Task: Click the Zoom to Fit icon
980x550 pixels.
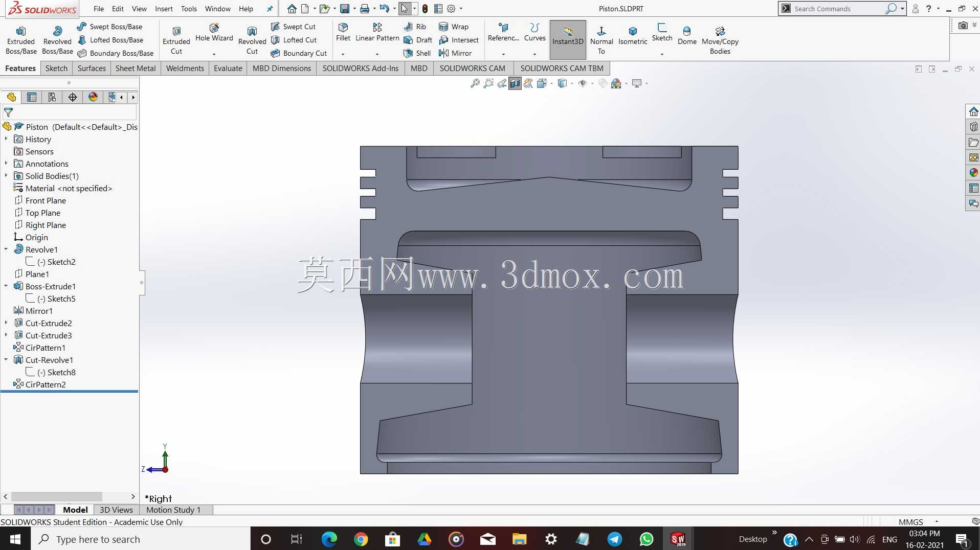Action: click(475, 83)
